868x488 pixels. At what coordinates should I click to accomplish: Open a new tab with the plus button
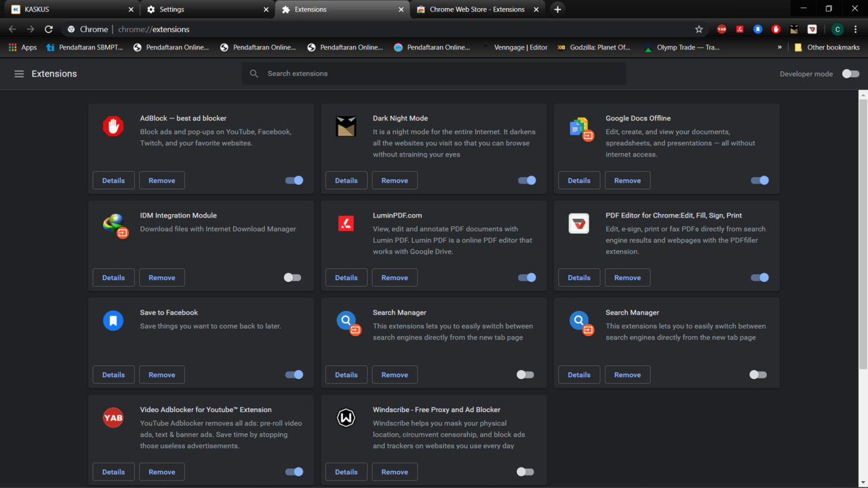(557, 9)
